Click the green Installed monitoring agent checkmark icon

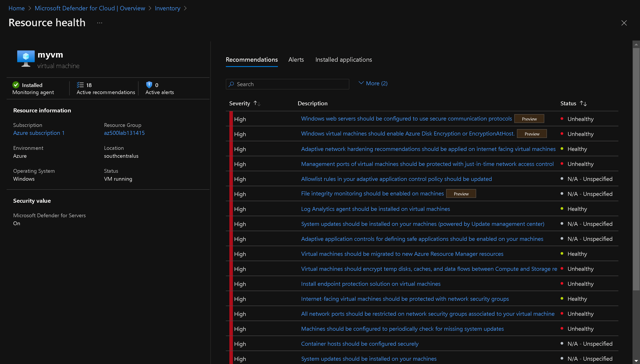point(16,85)
